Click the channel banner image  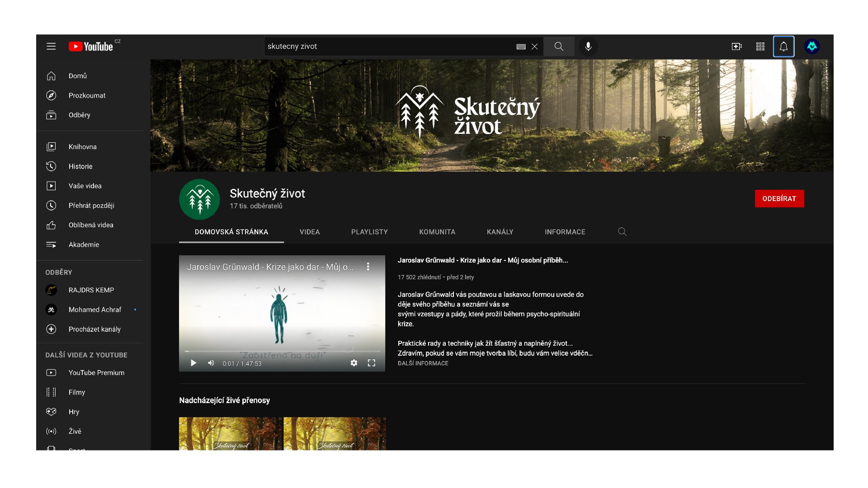[x=492, y=116]
